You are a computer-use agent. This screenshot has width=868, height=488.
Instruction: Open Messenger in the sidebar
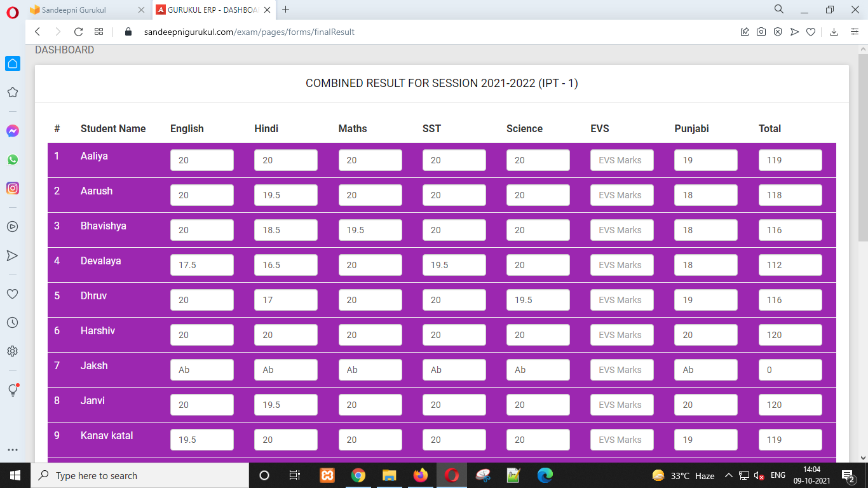pos(13,131)
